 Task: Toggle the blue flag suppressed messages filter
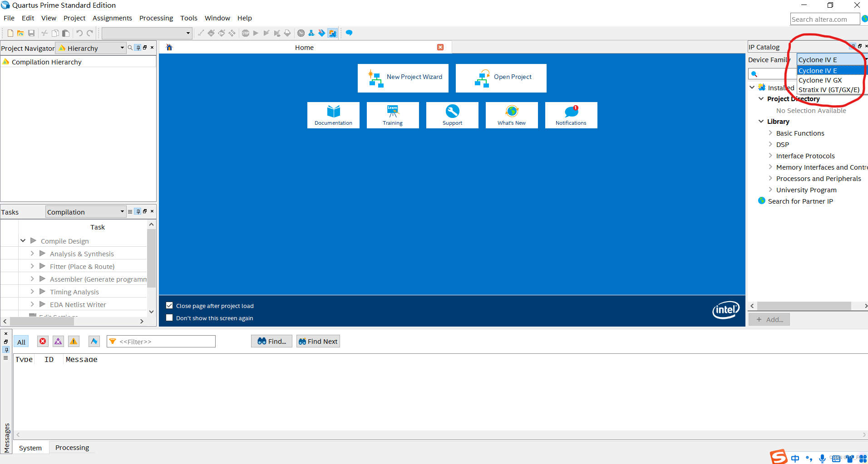click(x=94, y=341)
